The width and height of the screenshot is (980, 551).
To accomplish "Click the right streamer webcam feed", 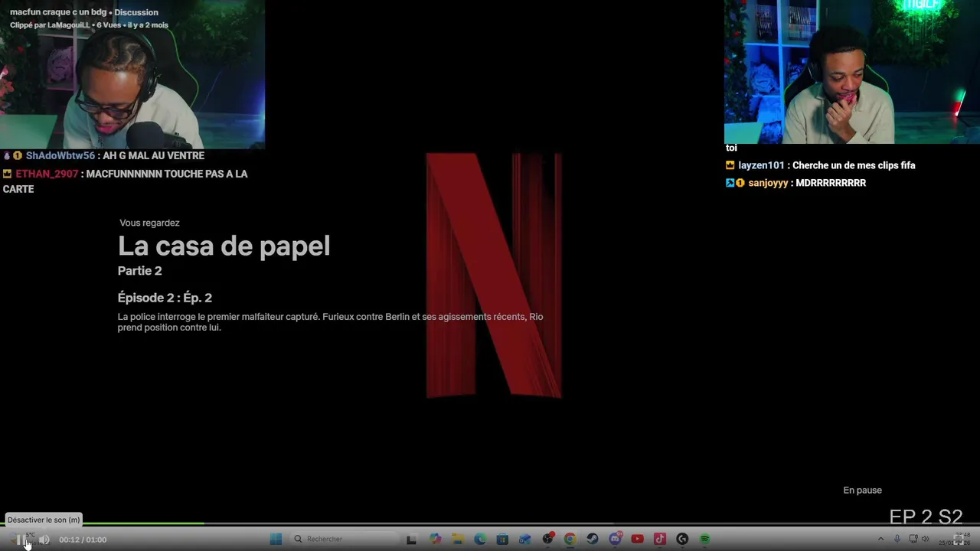I will point(852,72).
